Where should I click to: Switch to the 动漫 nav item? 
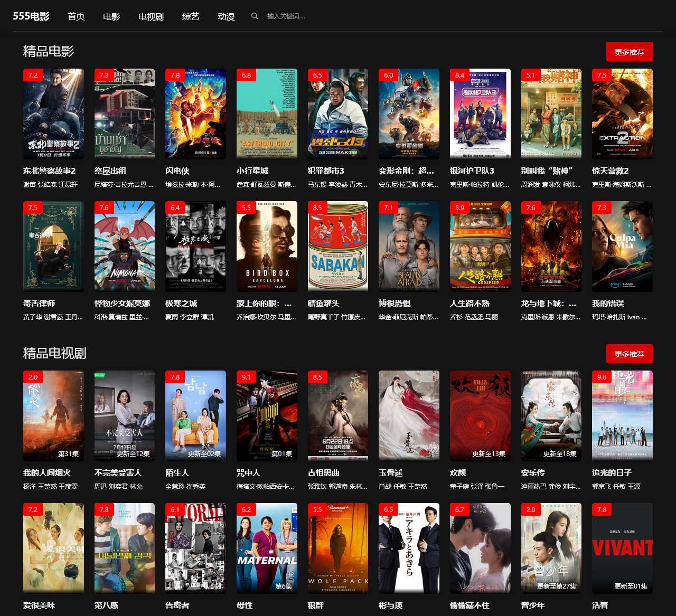click(226, 16)
